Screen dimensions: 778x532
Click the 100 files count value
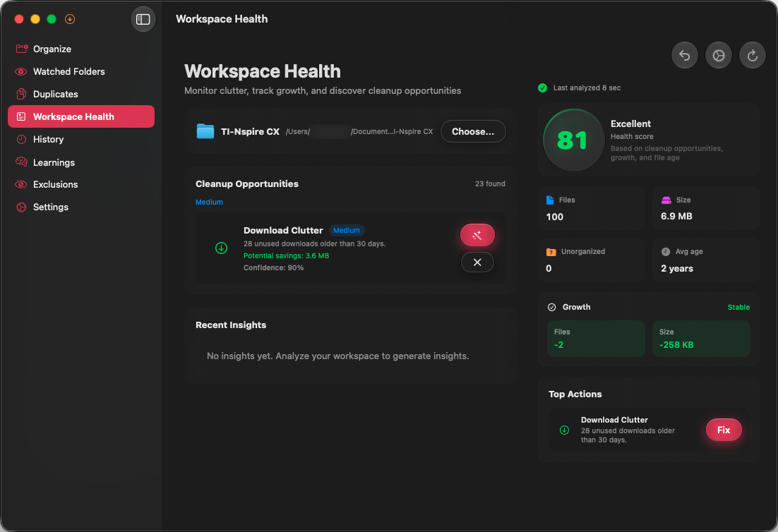point(554,217)
